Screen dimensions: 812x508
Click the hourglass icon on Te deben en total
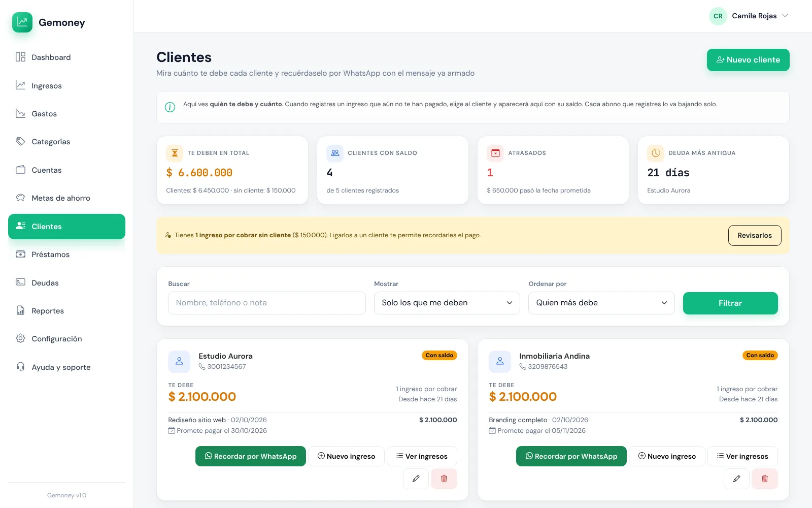click(x=175, y=153)
